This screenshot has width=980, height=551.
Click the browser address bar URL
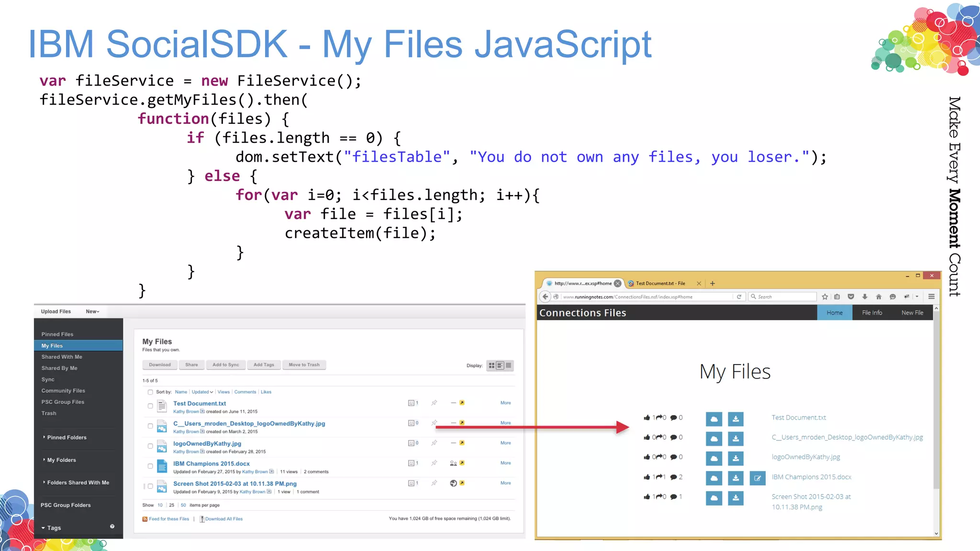628,297
